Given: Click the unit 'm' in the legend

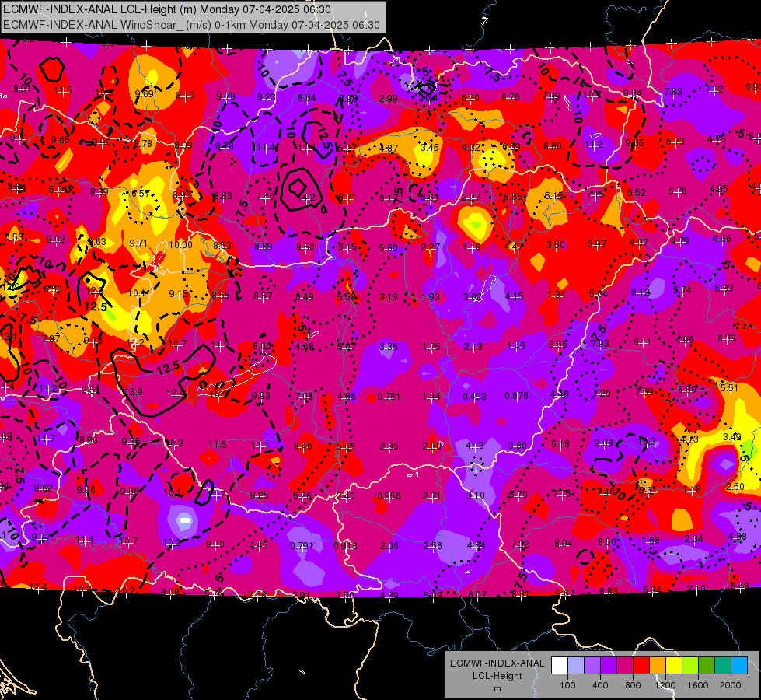Looking at the screenshot, I should [497, 689].
